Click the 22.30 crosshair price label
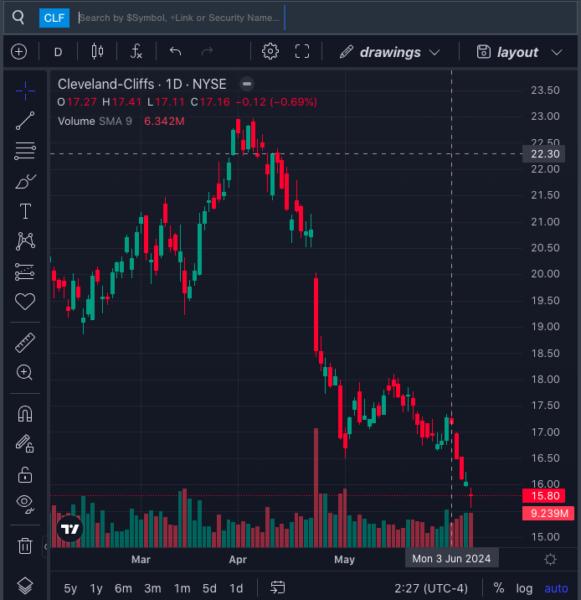This screenshot has width=581, height=600. click(544, 154)
